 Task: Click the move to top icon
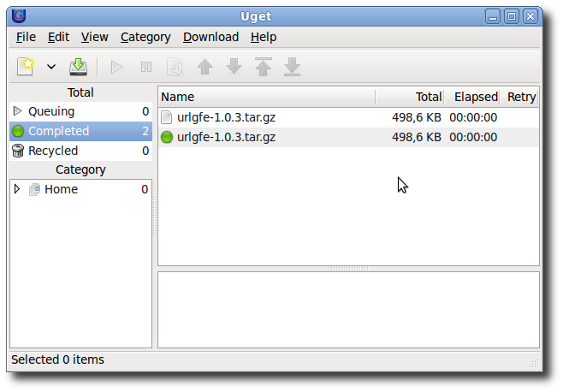click(x=264, y=67)
